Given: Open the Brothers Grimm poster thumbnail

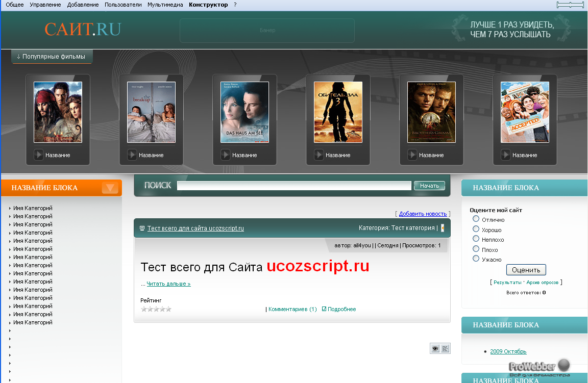Looking at the screenshot, I should (431, 112).
